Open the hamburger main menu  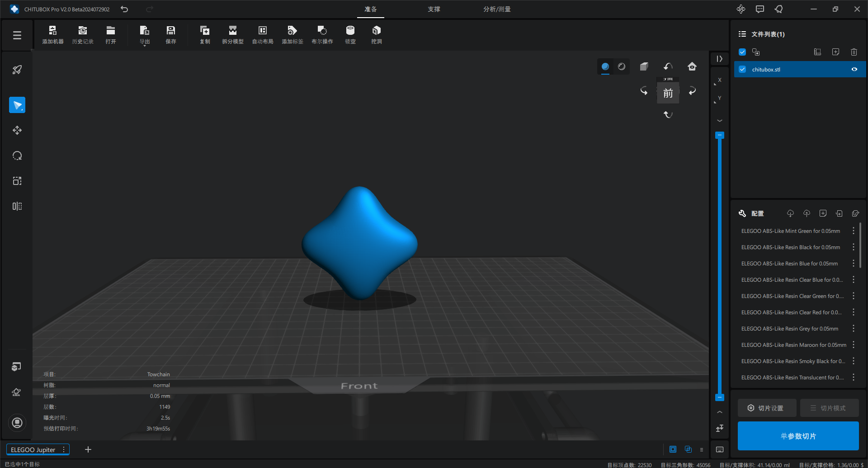click(17, 35)
